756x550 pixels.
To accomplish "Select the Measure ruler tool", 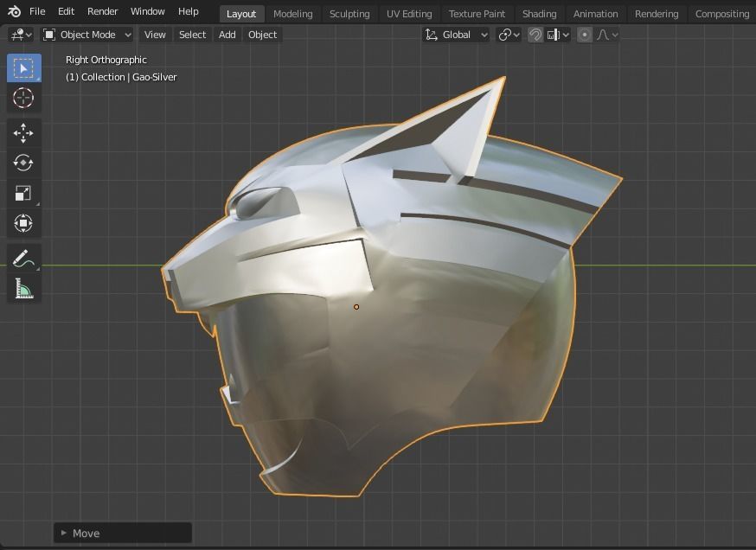I will pyautogui.click(x=23, y=288).
